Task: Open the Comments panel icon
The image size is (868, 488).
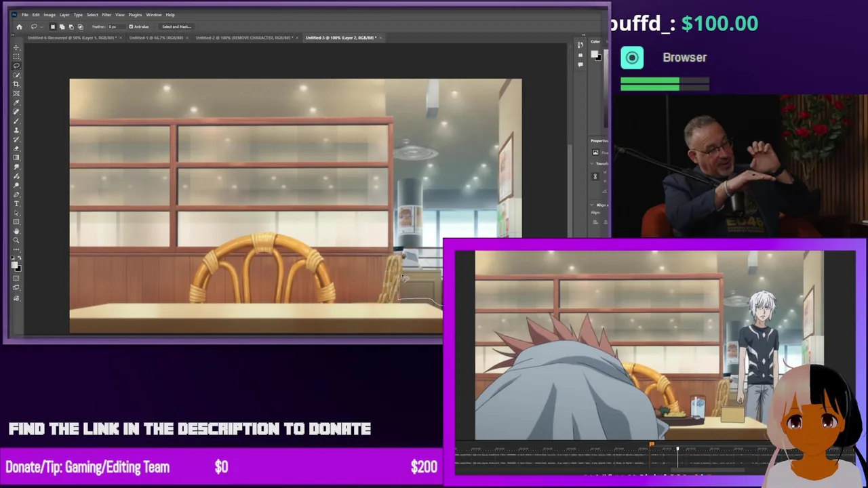Action: pyautogui.click(x=580, y=65)
